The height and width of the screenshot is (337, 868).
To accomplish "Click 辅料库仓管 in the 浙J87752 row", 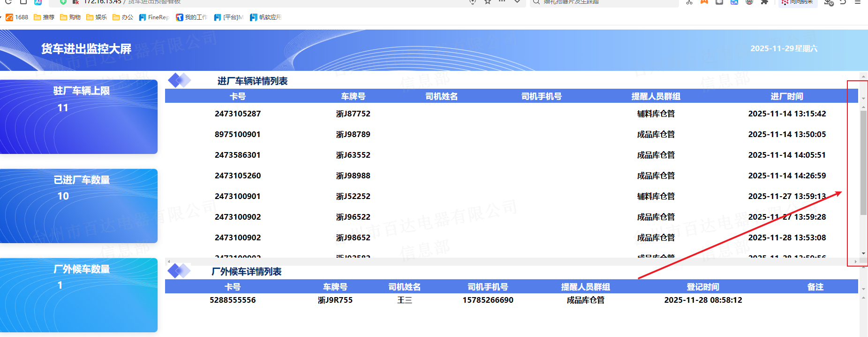I will (x=656, y=114).
